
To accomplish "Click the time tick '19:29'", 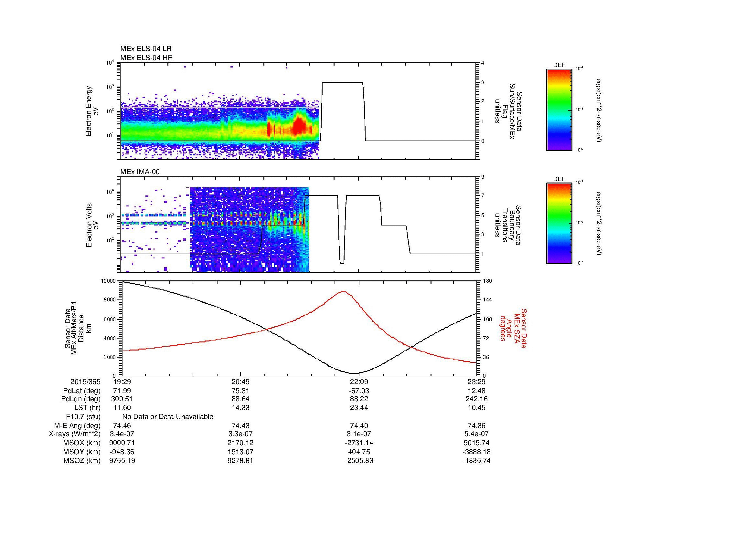I will pos(122,382).
